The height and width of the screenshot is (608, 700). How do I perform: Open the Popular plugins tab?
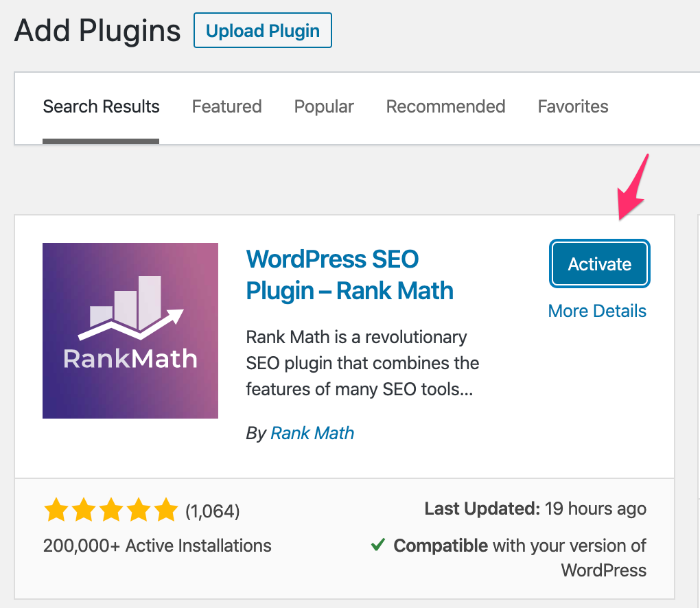(324, 106)
